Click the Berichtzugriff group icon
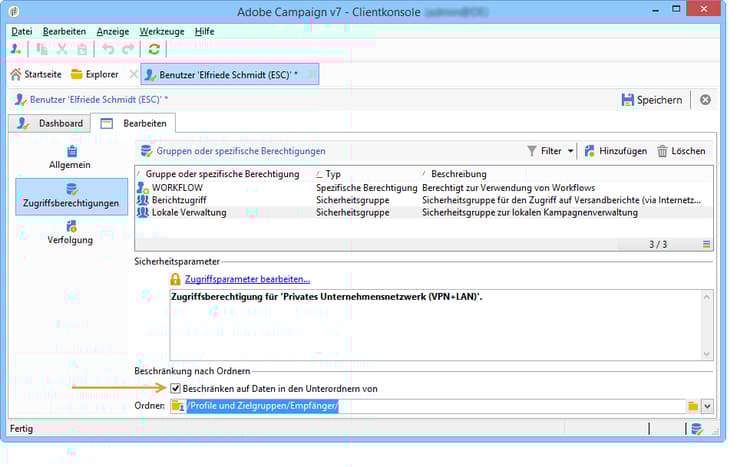Screen dimensions: 750x467 143,200
